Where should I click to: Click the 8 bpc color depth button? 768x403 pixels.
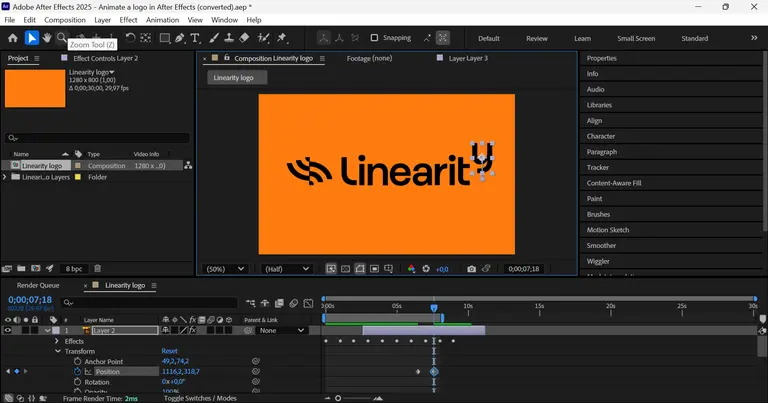74,269
